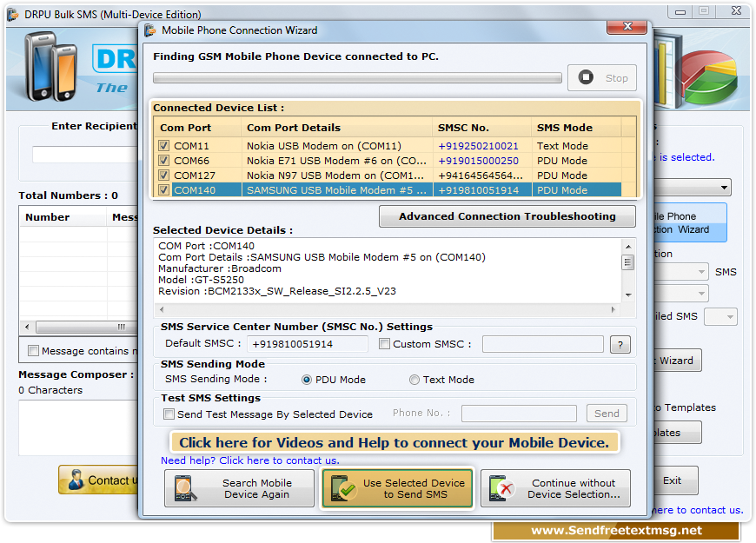
Task: Click Use Selected Device to Send SMS
Action: [x=397, y=488]
